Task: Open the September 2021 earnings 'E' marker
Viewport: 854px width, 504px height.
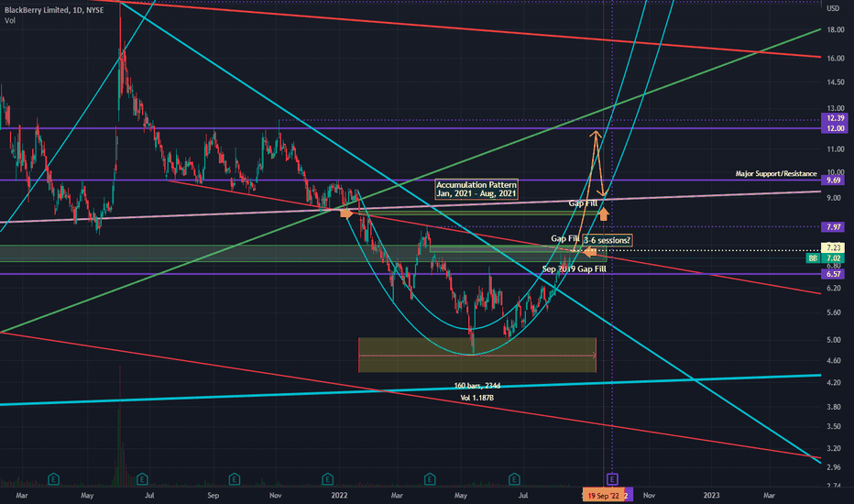Action: [235, 479]
